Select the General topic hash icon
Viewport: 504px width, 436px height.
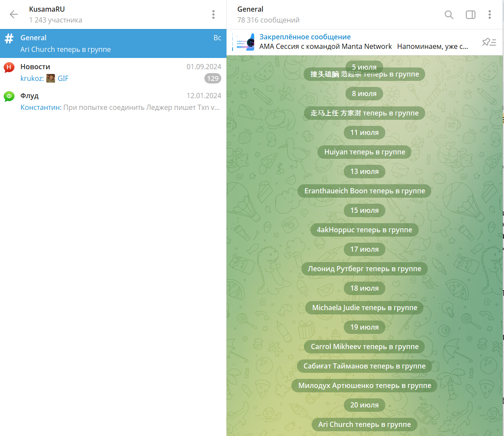(x=9, y=38)
